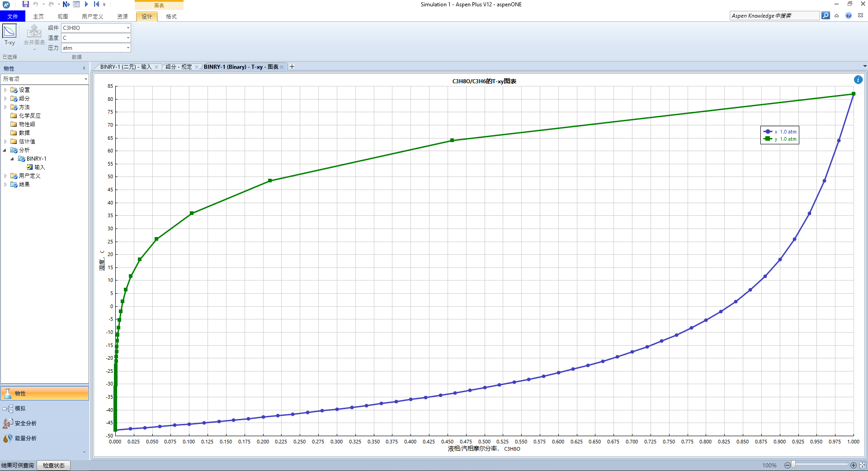This screenshot has width=868, height=471.
Task: Click the zoom out minus icon
Action: (x=787, y=465)
